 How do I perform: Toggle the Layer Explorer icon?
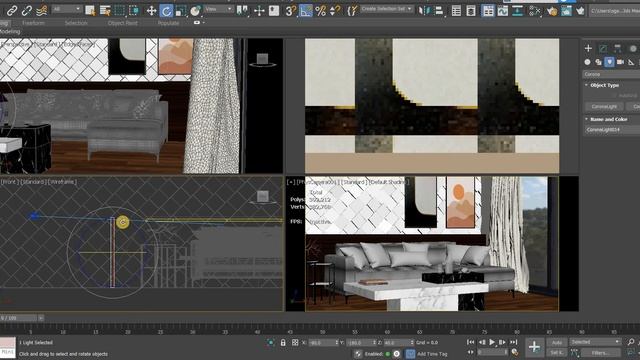pyautogui.click(x=471, y=10)
